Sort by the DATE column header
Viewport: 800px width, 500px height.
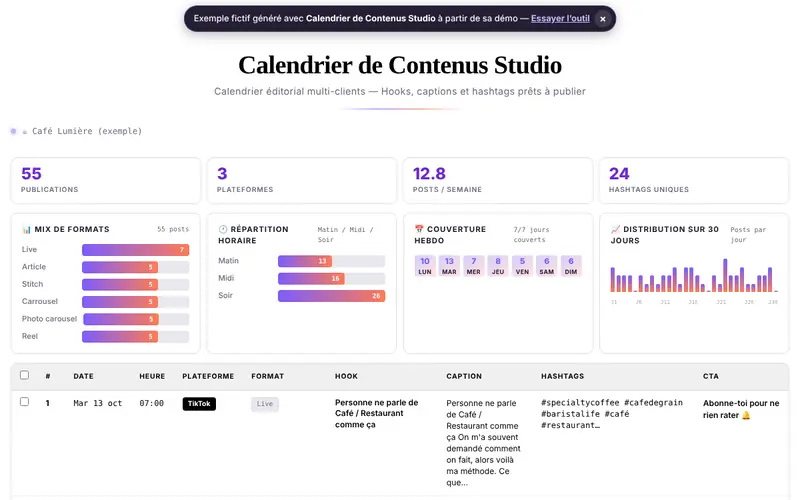pyautogui.click(x=83, y=376)
